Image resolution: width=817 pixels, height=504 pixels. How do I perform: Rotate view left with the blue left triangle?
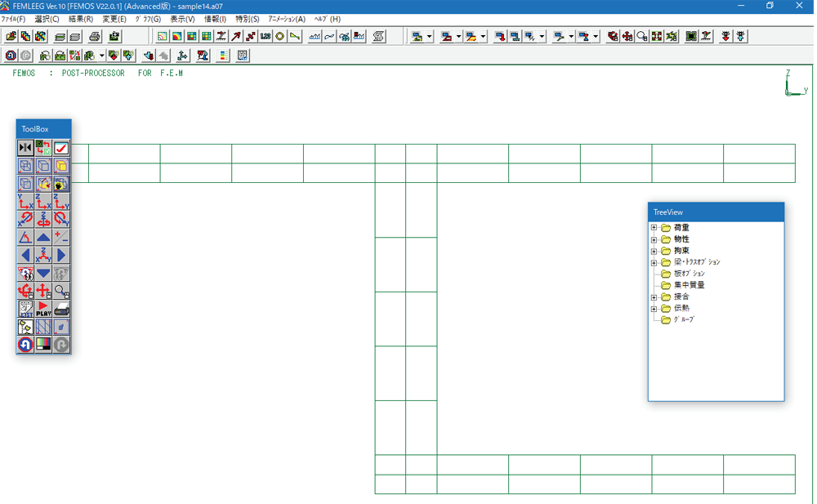(25, 256)
